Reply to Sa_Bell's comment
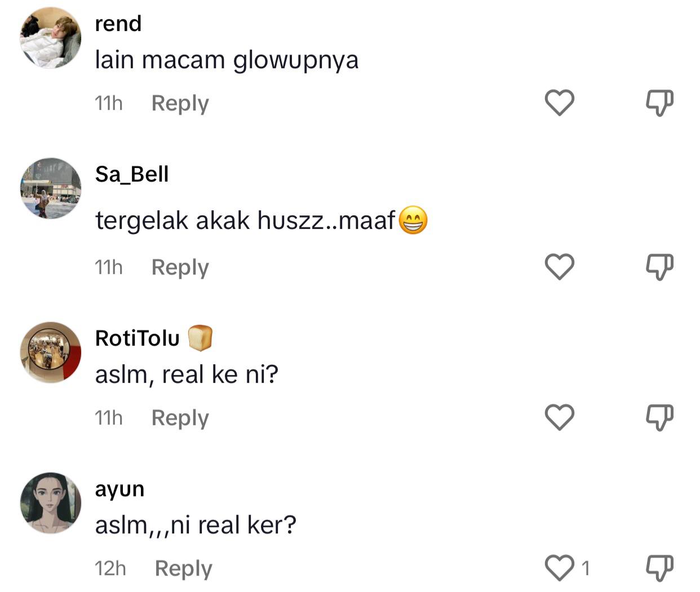 180,267
